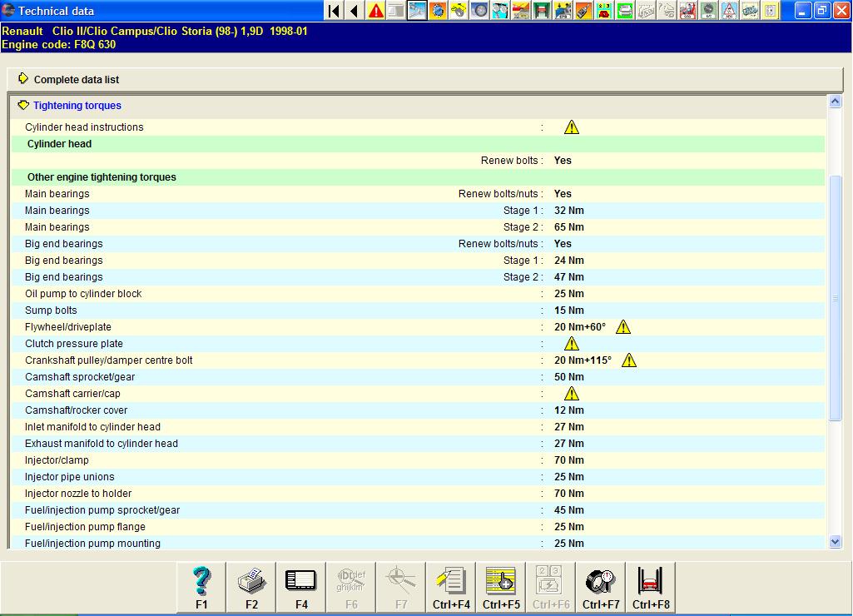Select the Camshaft sprocket/gear row
The height and width of the screenshot is (616, 853).
click(418, 377)
